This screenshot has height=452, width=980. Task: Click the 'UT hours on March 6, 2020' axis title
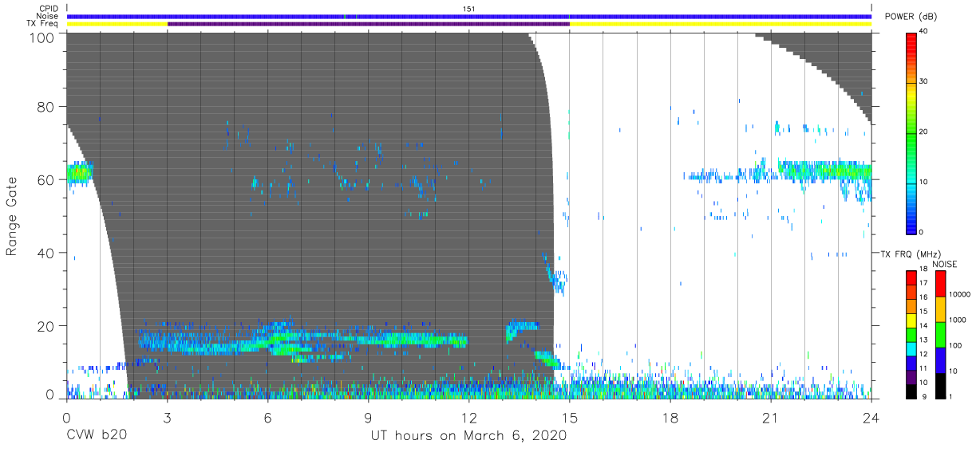click(468, 436)
